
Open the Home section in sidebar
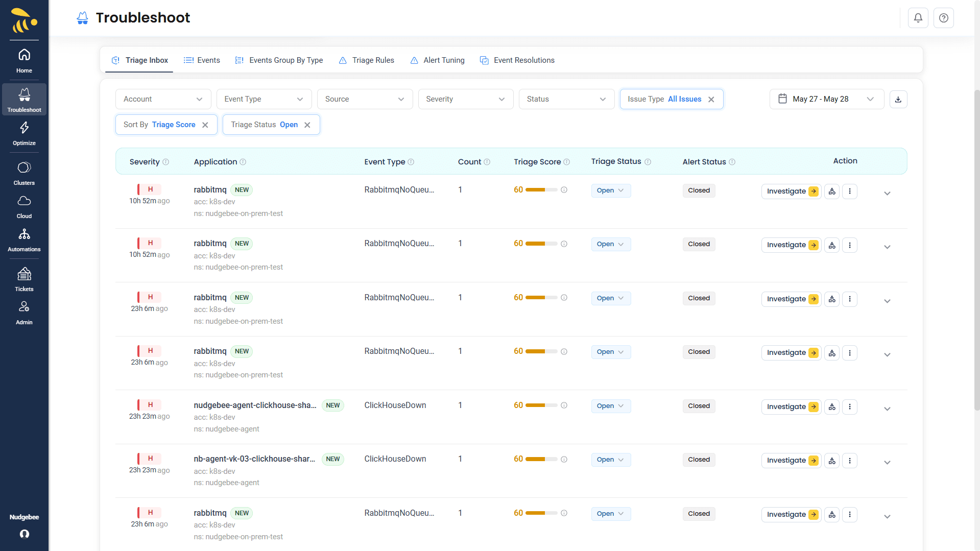coord(24,61)
